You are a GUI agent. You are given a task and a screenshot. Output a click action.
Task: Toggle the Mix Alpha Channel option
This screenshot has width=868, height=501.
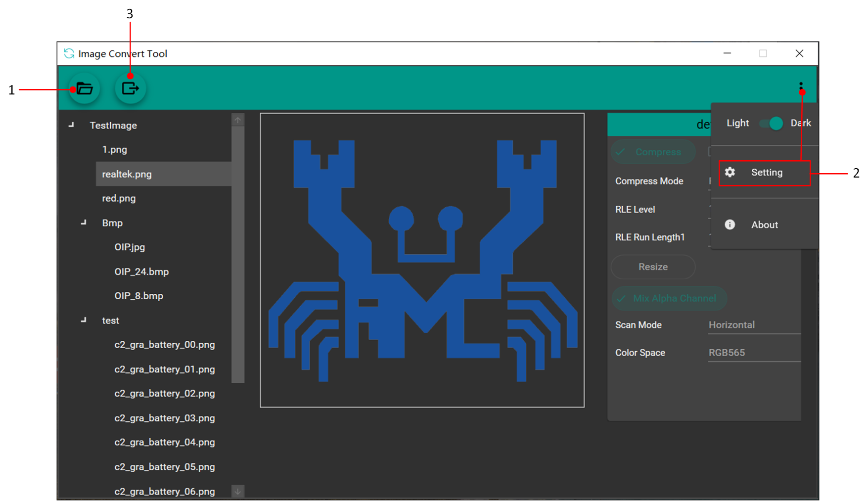(669, 298)
